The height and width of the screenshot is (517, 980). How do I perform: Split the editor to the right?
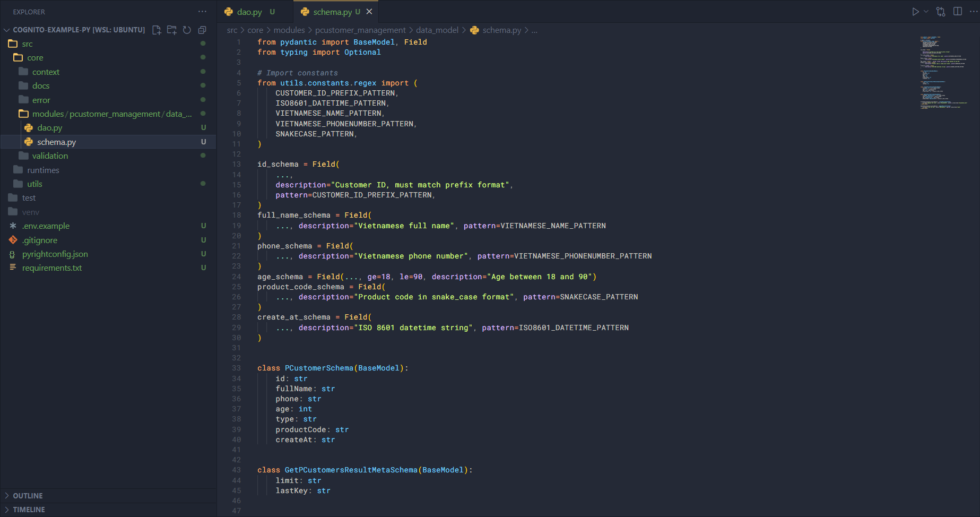coord(958,12)
